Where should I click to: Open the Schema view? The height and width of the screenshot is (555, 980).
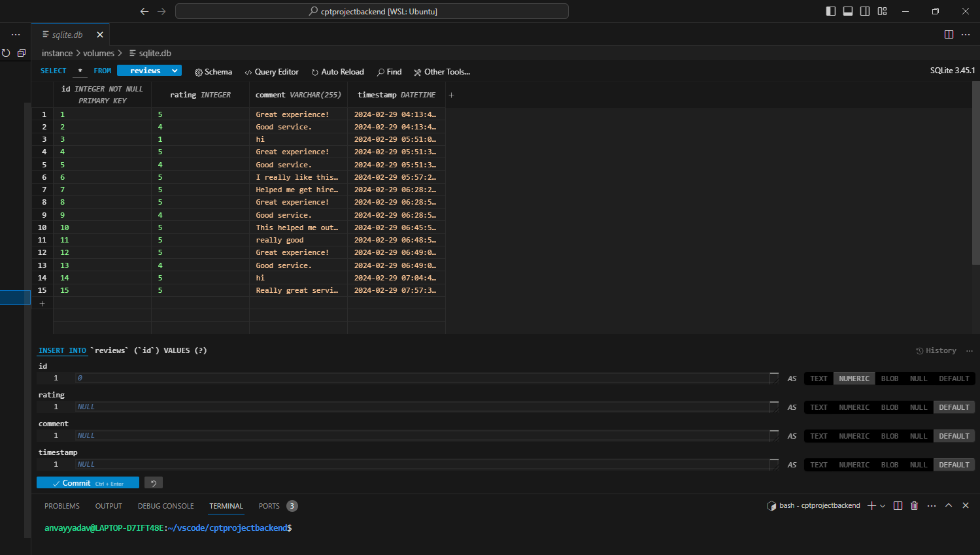pos(213,72)
